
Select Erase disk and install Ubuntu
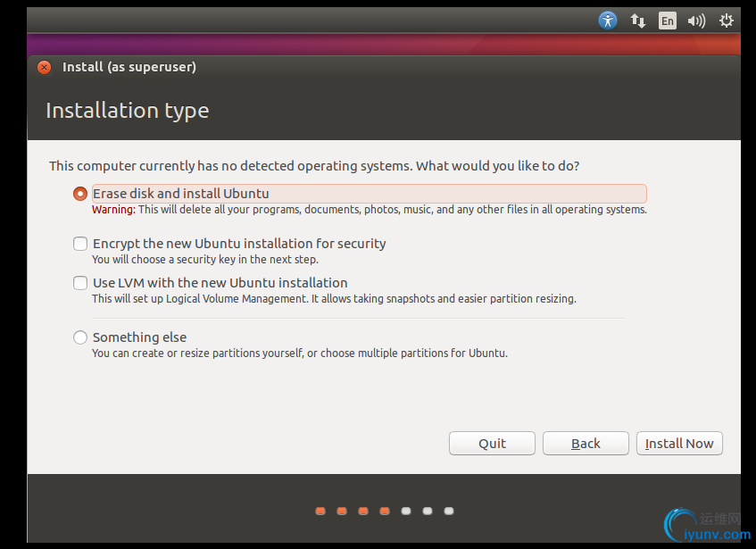tap(80, 194)
